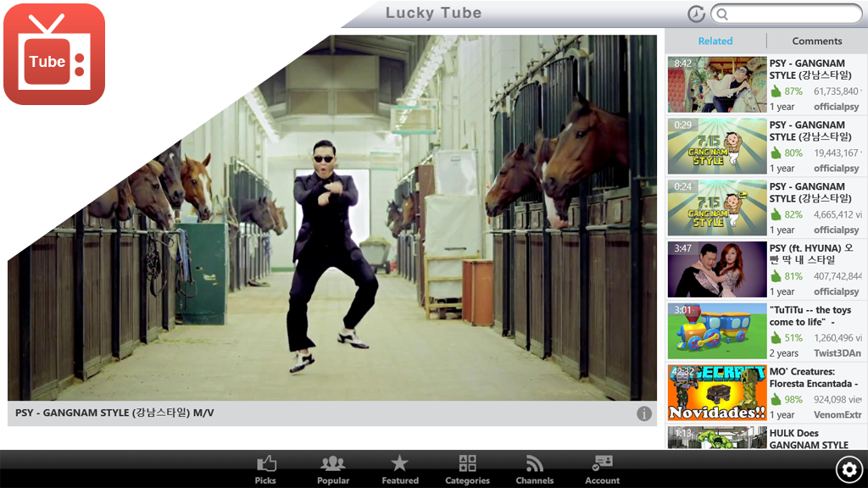Open the PSY ft. HYUNA video thumbnail

(717, 269)
